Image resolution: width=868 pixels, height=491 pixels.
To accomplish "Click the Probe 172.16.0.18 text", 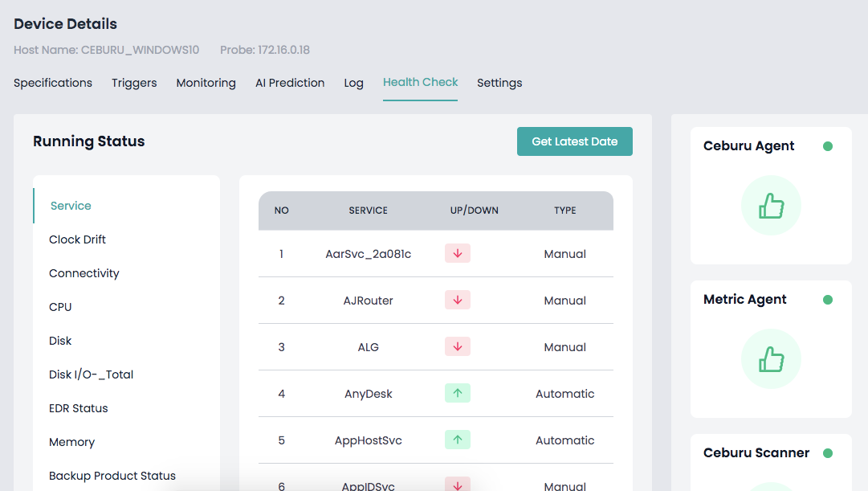I will [265, 50].
